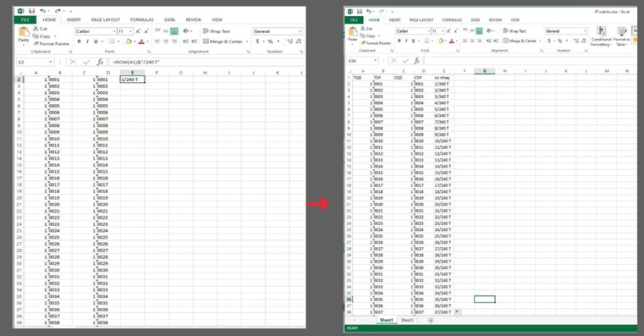This screenshot has width=644, height=336.
Task: Open Calibri font dropdown in left window
Action: pyautogui.click(x=114, y=31)
